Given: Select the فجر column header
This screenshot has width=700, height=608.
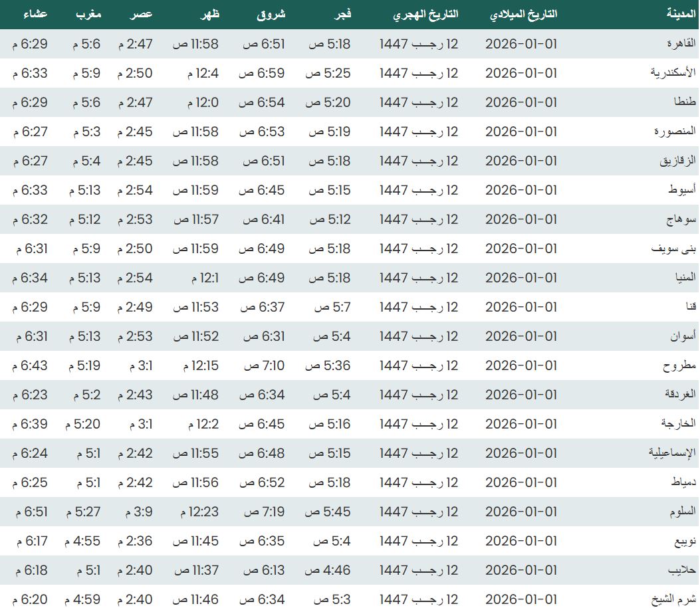Looking at the screenshot, I should [342, 14].
